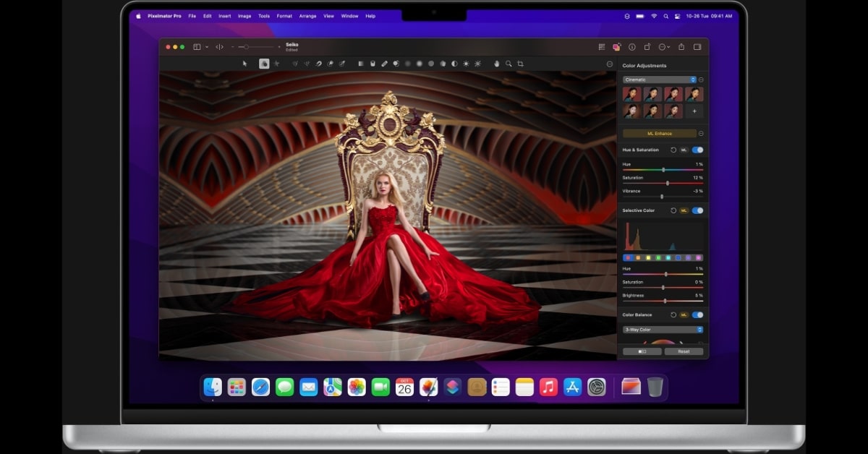The image size is (868, 454).
Task: Reset the Hue & Saturation adjustment
Action: click(x=673, y=150)
